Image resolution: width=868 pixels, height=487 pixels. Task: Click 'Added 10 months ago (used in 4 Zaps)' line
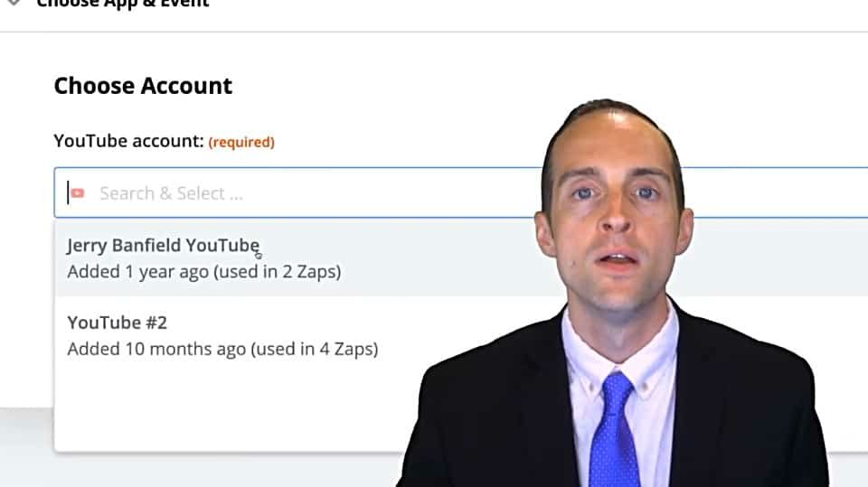(222, 349)
